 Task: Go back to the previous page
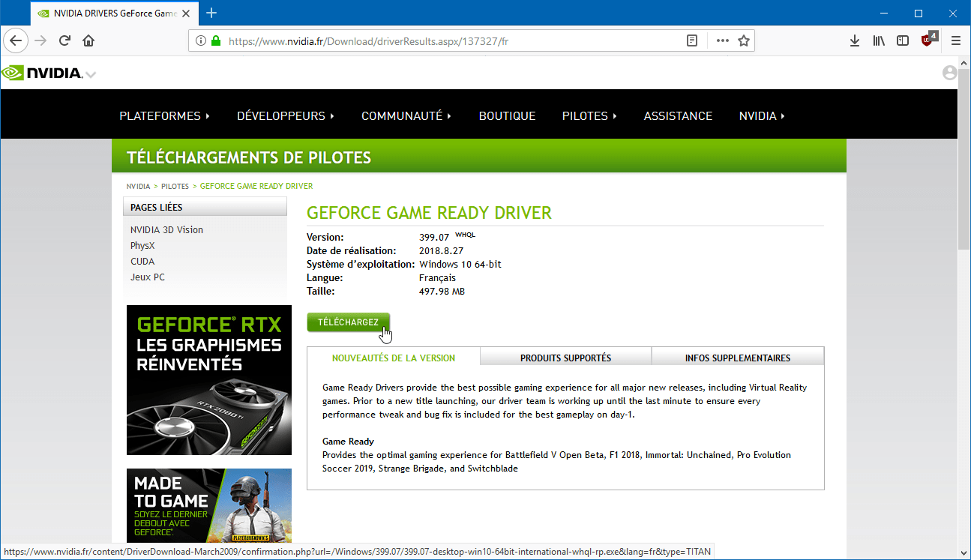(16, 40)
